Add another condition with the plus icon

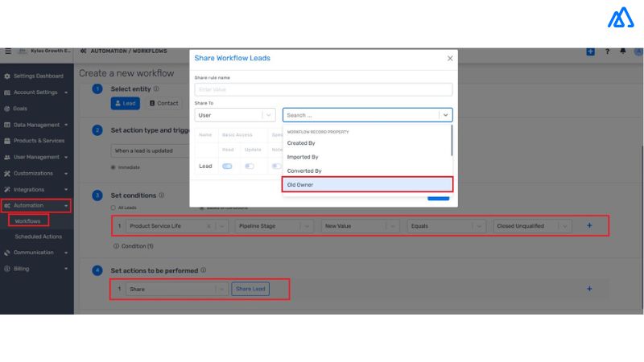click(589, 226)
